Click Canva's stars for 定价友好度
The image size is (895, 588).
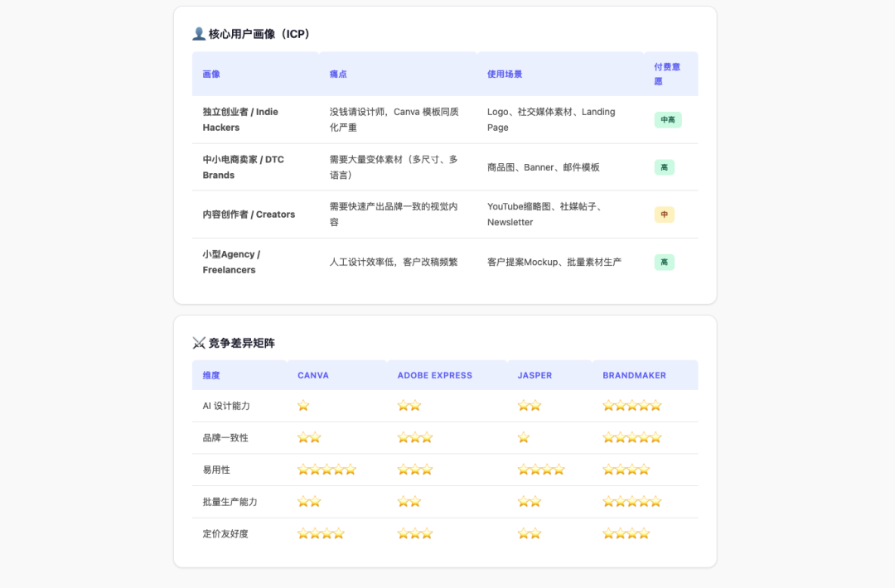[x=321, y=533]
